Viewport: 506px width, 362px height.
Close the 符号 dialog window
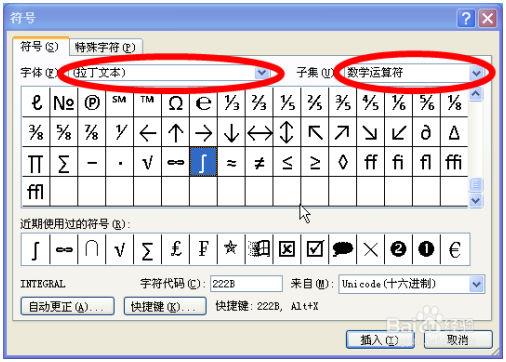coord(488,18)
